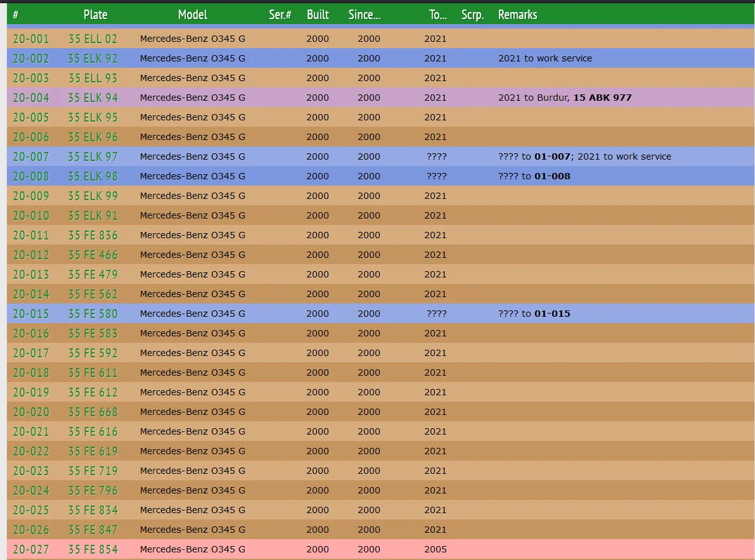Select plate 35 ELK 97
This screenshot has height=560, width=755.
(93, 156)
